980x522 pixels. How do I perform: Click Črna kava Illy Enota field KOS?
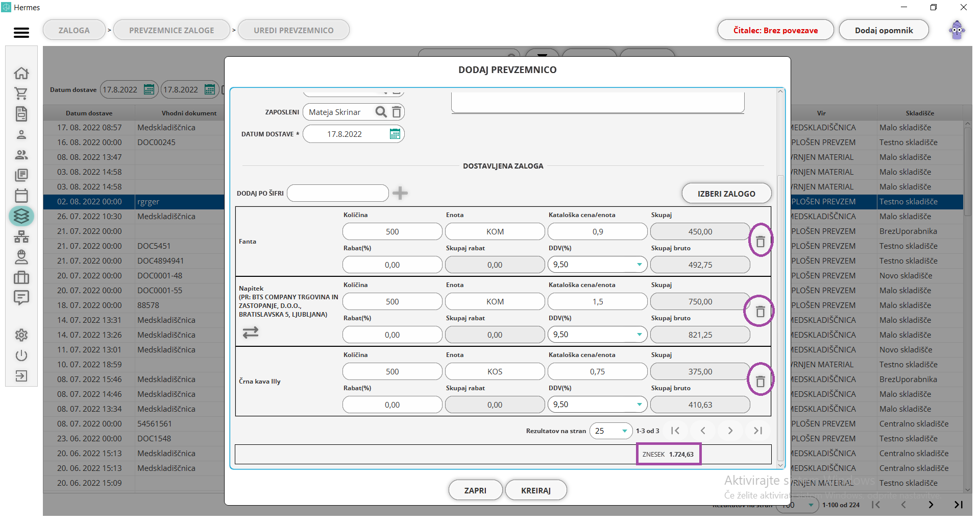[495, 371]
